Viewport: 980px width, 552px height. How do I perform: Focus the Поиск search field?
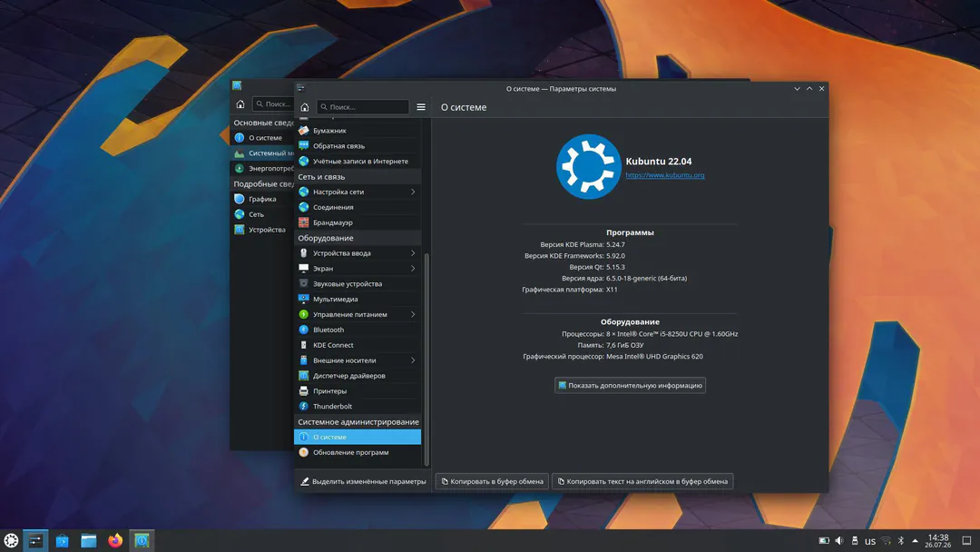[x=362, y=107]
